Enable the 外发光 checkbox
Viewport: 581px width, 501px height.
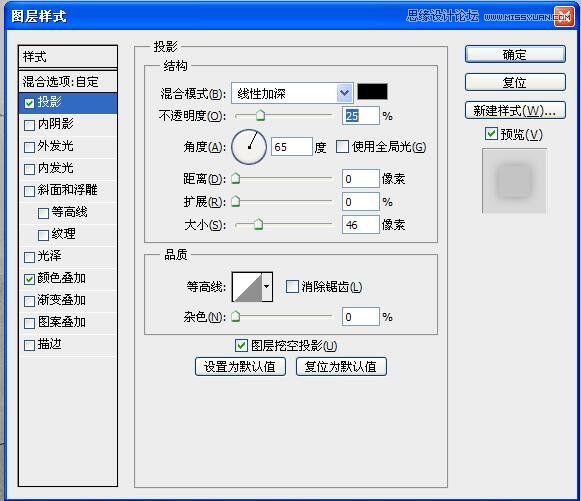click(x=29, y=147)
